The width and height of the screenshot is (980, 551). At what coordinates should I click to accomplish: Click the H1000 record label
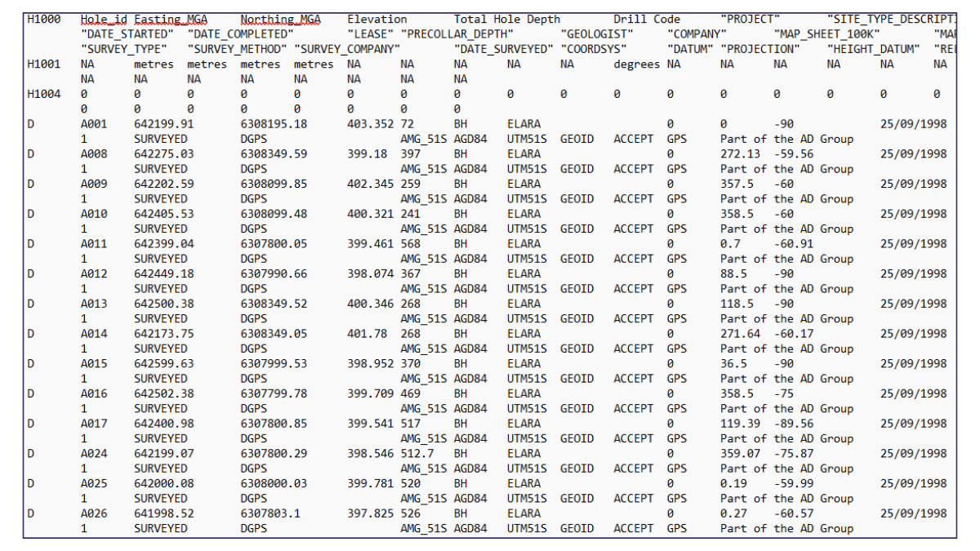click(43, 20)
